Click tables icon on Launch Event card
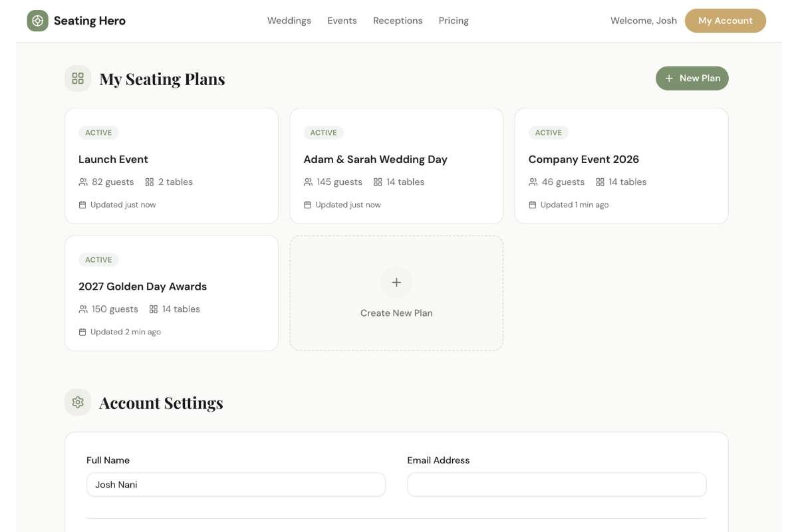This screenshot has width=798, height=532. click(x=150, y=182)
